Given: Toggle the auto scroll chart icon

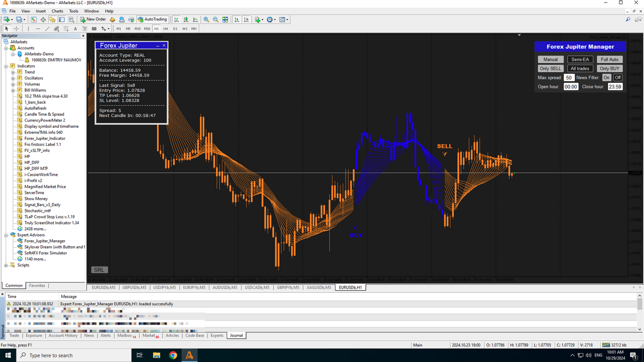Looking at the screenshot, I should point(237,19).
